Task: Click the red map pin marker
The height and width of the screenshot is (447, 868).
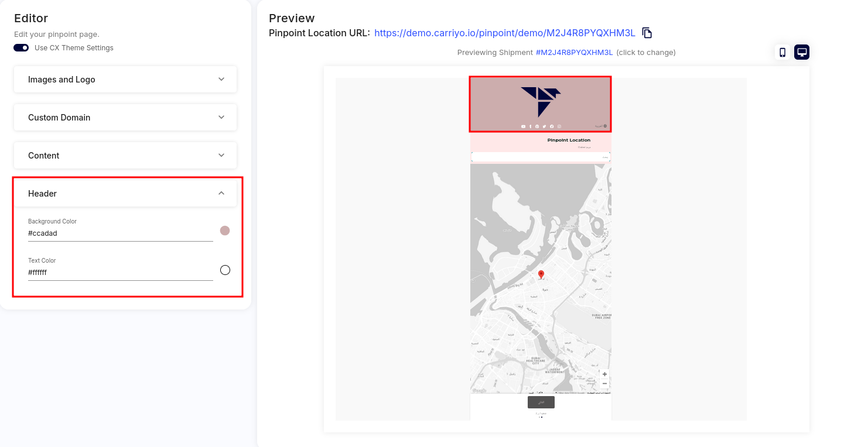Action: (x=541, y=274)
